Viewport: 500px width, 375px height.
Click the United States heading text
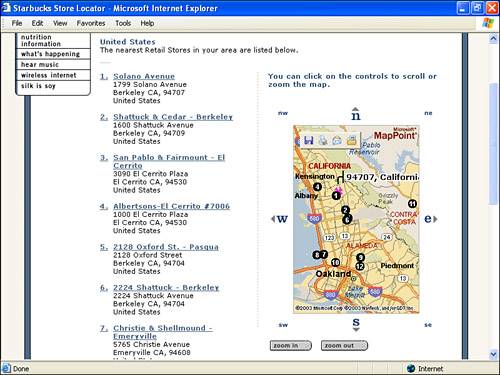pos(128,42)
